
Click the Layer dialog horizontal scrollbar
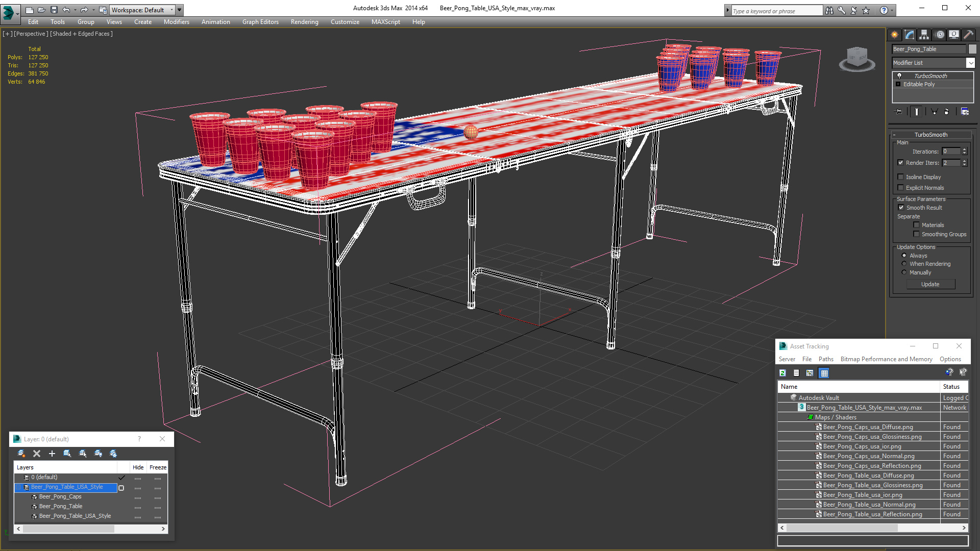click(x=90, y=529)
